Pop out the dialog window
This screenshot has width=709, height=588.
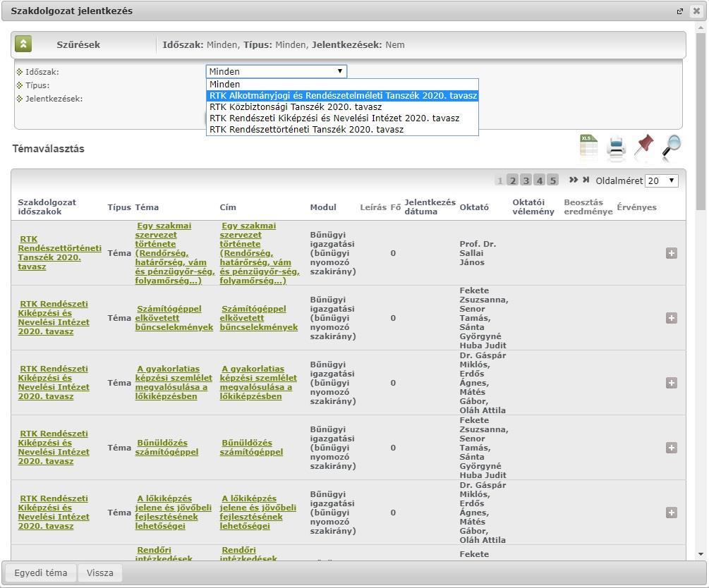point(679,11)
